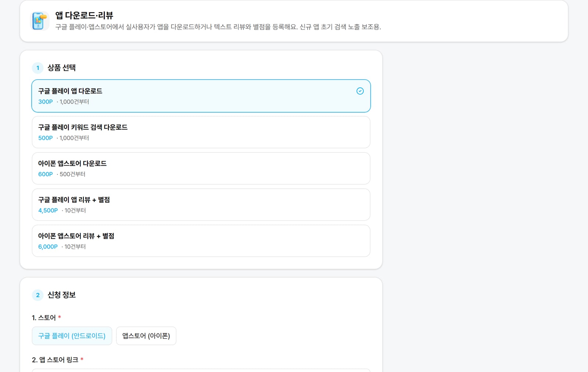
Task: Click the app download phone icon
Action: pos(40,21)
